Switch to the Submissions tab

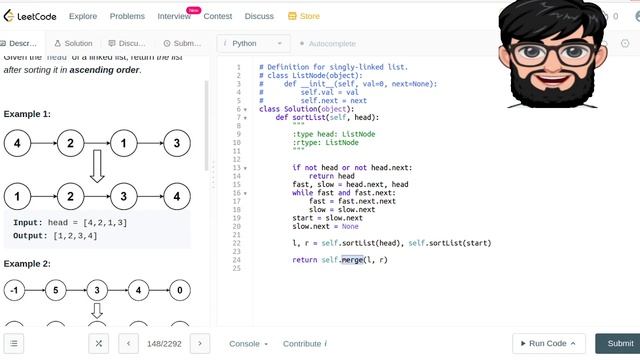coord(182,43)
